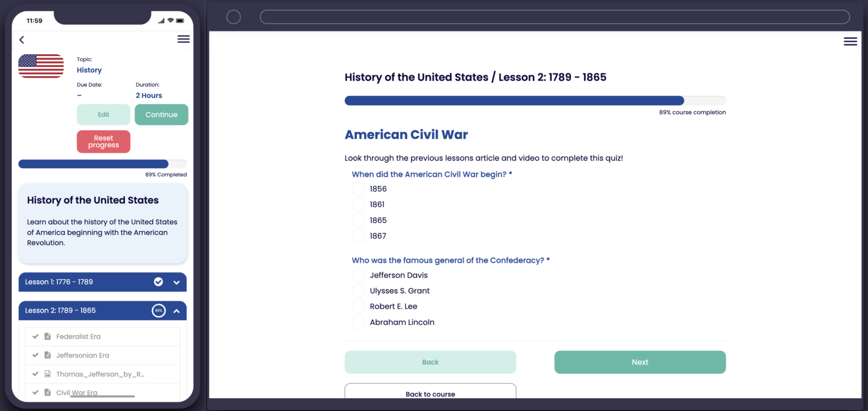Select the 1865 answer option
This screenshot has height=411, width=868.
click(x=359, y=220)
